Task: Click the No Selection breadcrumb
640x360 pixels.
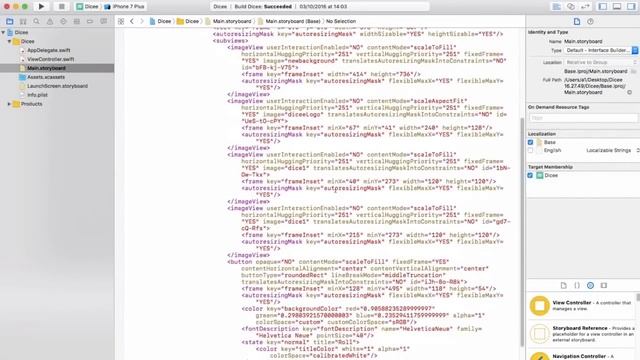Action: (x=341, y=21)
